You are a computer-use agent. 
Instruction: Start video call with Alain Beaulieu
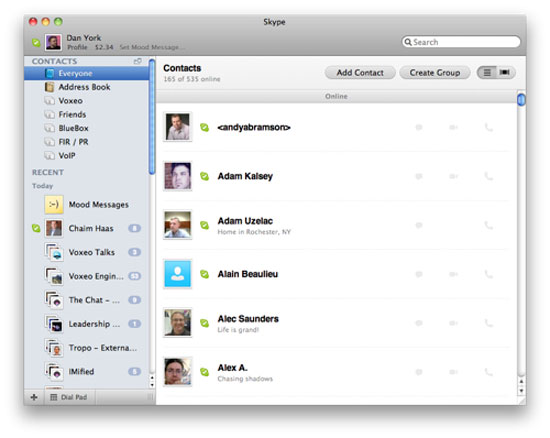tap(454, 274)
